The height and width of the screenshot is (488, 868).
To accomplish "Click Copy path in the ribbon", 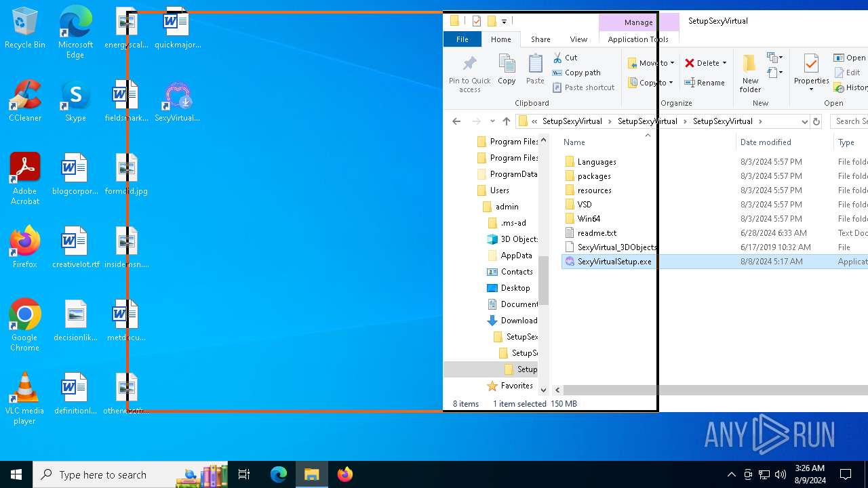I will pos(576,73).
